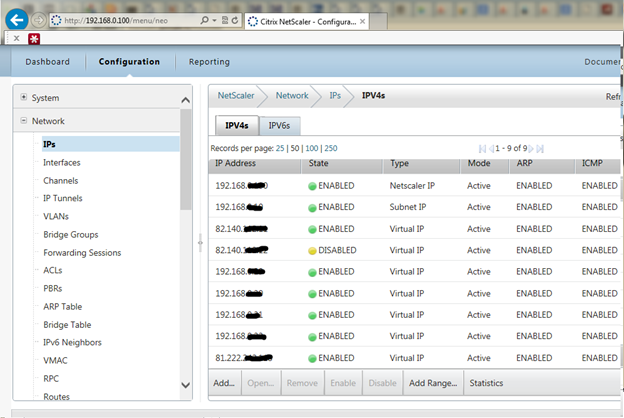Select IP Tunnels in the tree
This screenshot has width=624, height=418.
[x=62, y=198]
